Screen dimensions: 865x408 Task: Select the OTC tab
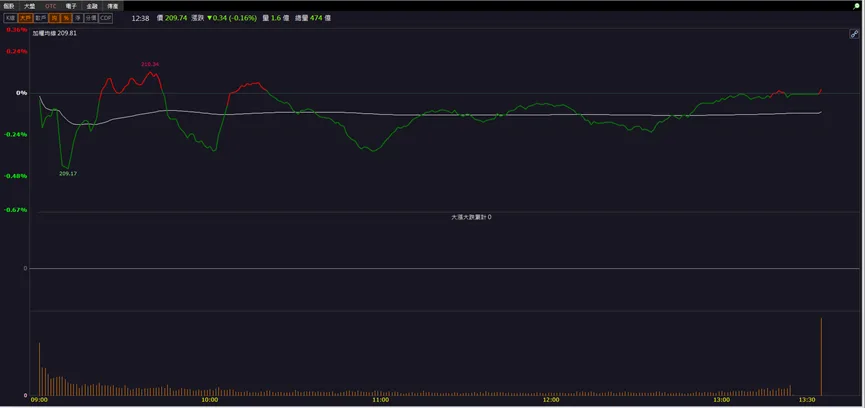(50, 6)
